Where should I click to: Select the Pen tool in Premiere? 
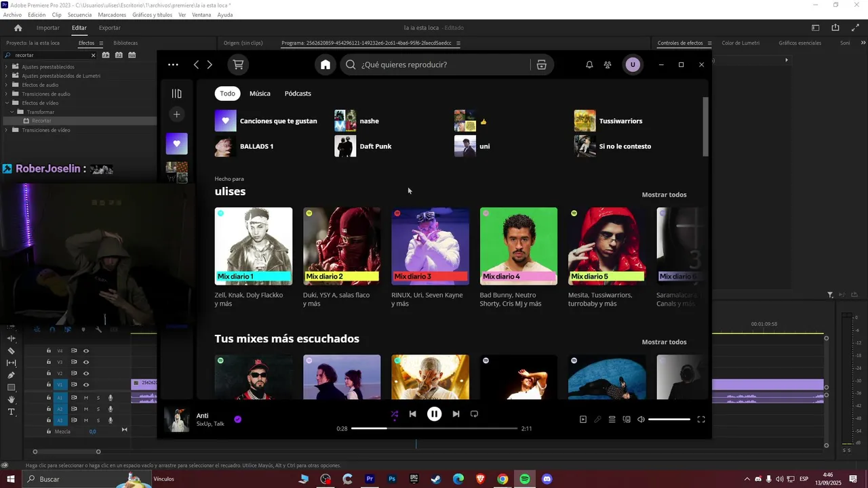(11, 375)
